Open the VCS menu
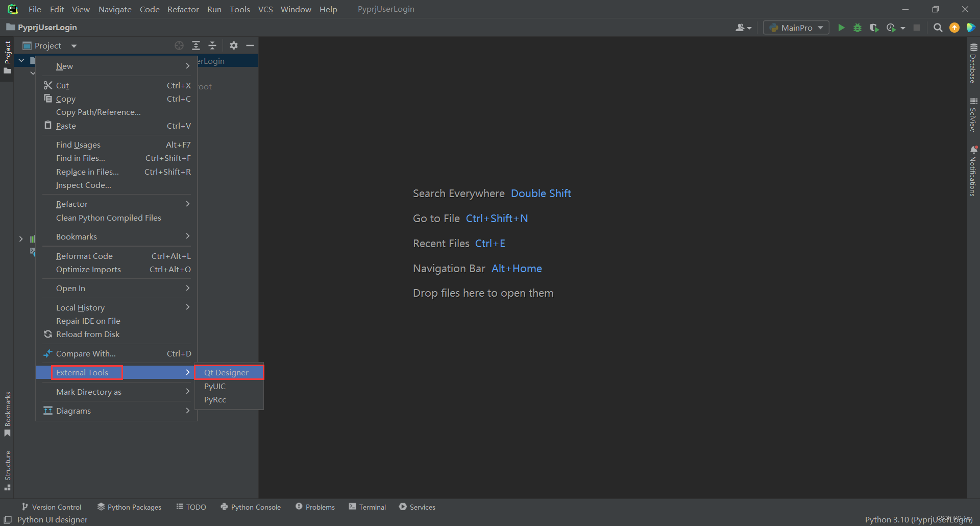 tap(265, 9)
